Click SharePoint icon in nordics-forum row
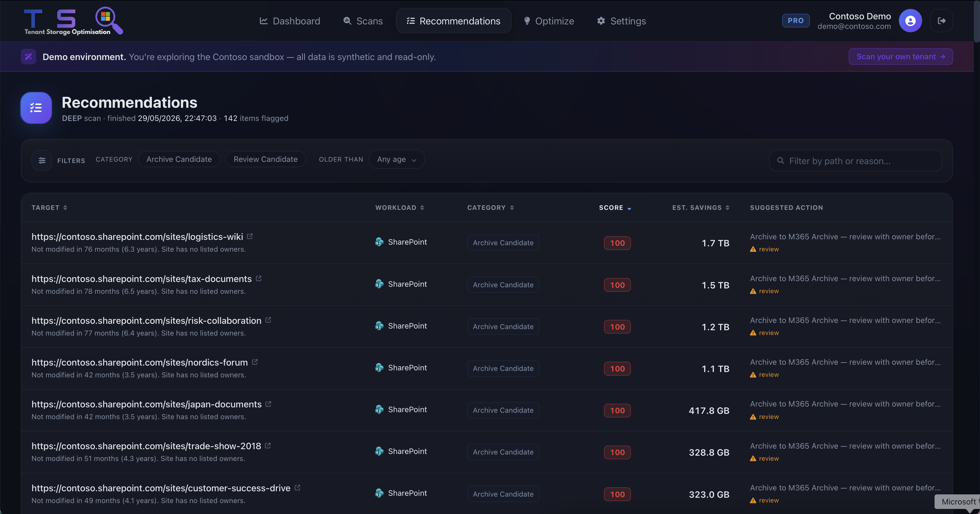Viewport: 980px width, 514px height. click(x=379, y=368)
